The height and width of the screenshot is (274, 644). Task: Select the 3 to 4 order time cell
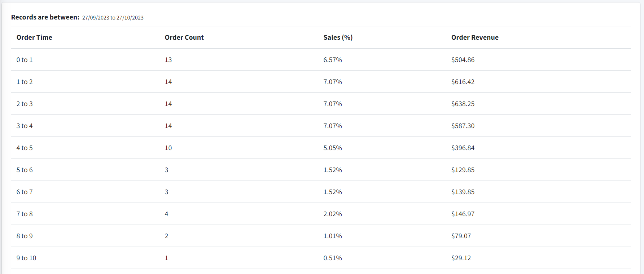(25, 126)
